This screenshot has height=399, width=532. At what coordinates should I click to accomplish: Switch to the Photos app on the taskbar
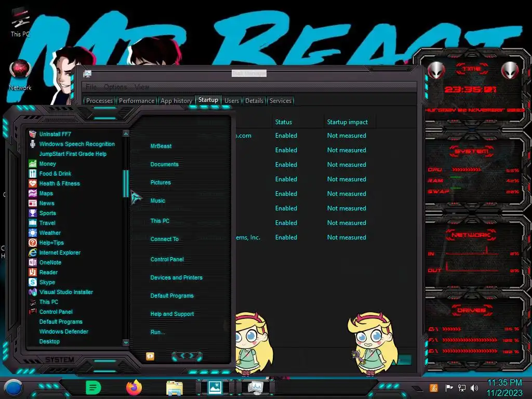pos(215,388)
